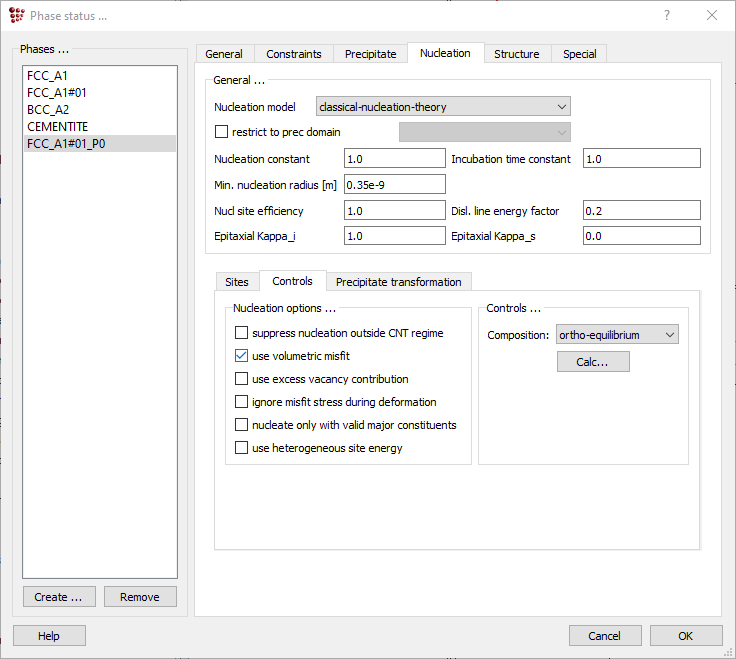Screen dimensions: 736x659
Task: Uncheck use volumetric misfit option
Action: coord(241,356)
